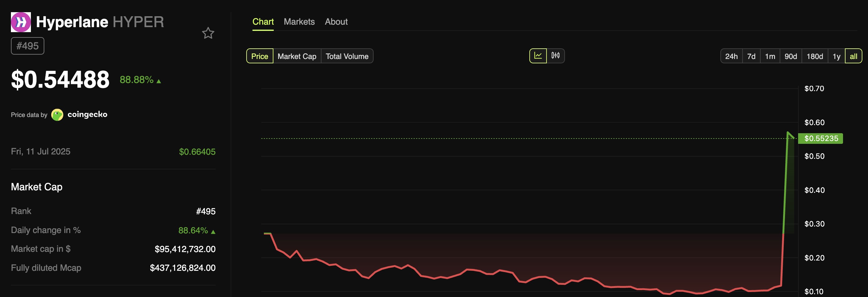Set chart range to 1y
Image resolution: width=868 pixels, height=297 pixels.
pyautogui.click(x=836, y=56)
